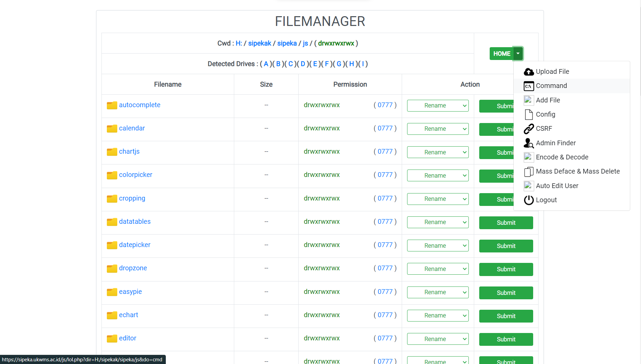Click the chartjs folder icon

point(112,152)
